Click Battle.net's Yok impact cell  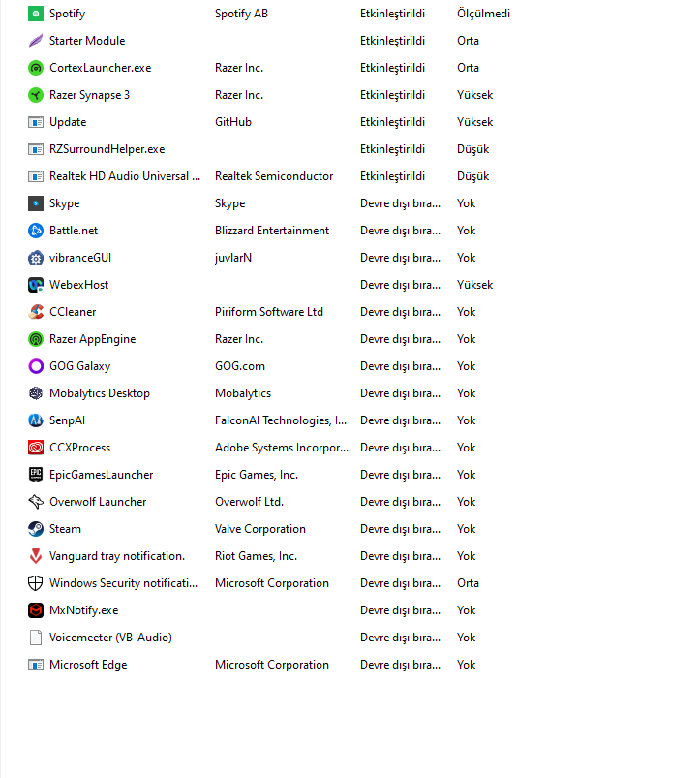(x=467, y=231)
